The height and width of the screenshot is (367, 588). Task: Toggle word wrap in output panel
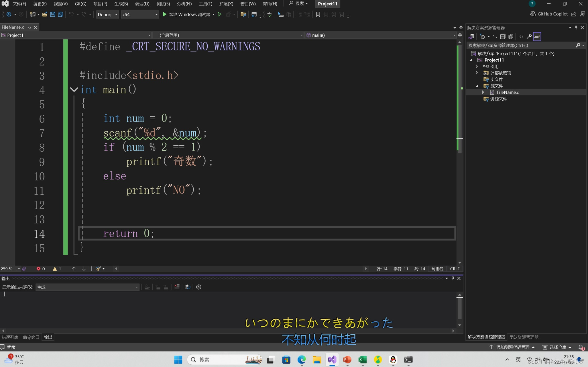point(188,287)
